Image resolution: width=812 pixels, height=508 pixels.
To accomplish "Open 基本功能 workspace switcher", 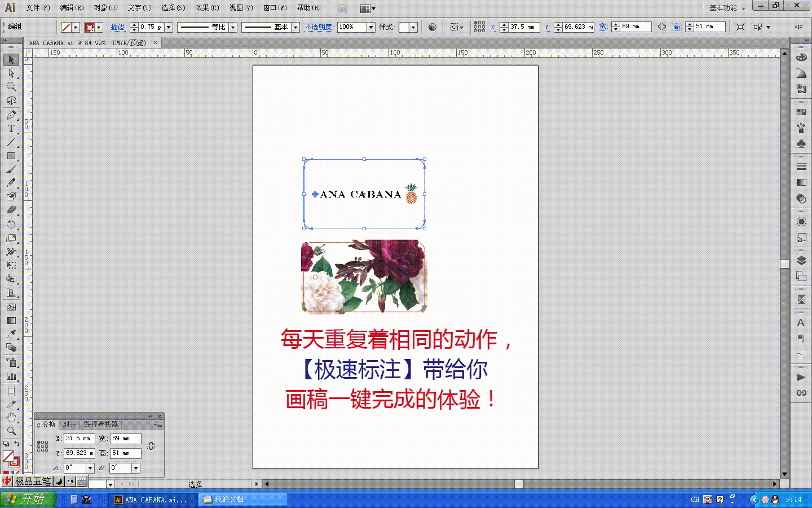I will point(727,8).
